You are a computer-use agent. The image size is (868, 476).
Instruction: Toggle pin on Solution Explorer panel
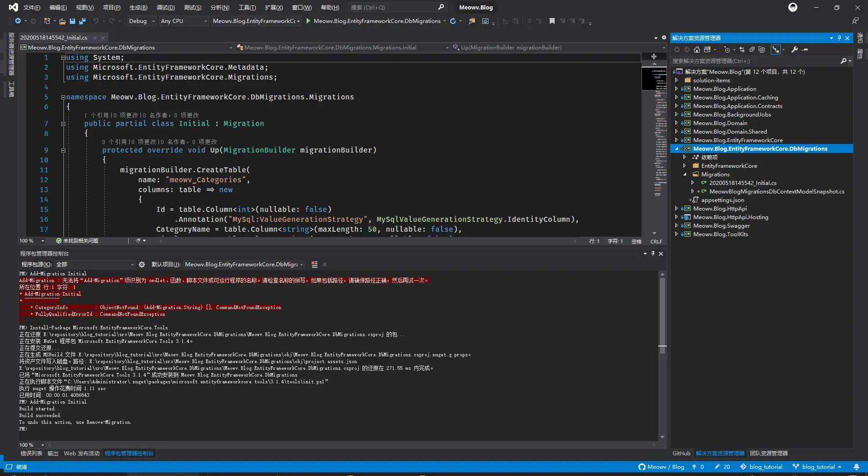point(839,38)
